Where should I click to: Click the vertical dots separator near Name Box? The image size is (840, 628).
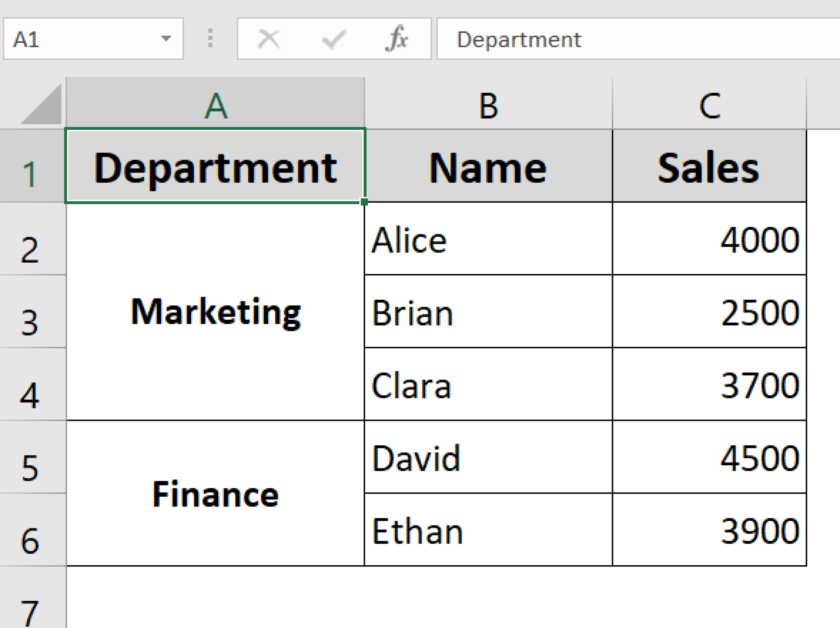click(210, 39)
